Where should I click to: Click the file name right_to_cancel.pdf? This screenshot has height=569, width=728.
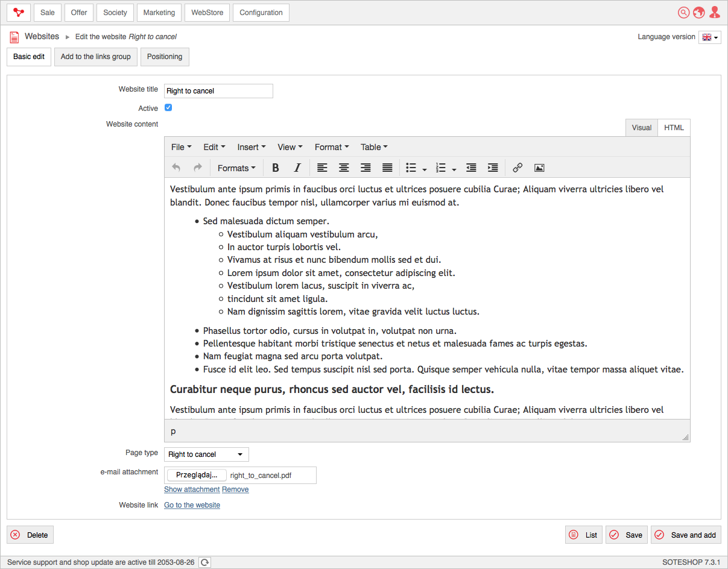(x=261, y=476)
